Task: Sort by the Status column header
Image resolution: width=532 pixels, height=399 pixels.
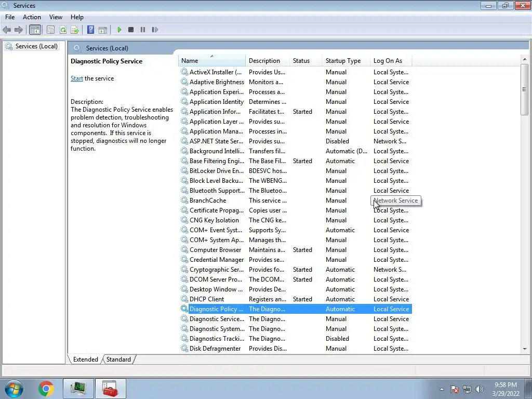Action: (x=306, y=60)
